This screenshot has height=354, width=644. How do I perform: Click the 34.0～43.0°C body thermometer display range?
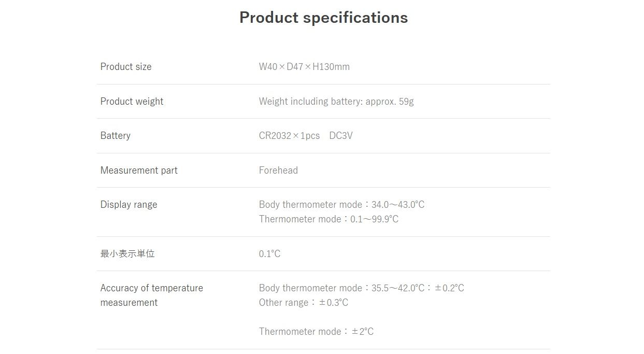[x=398, y=205]
